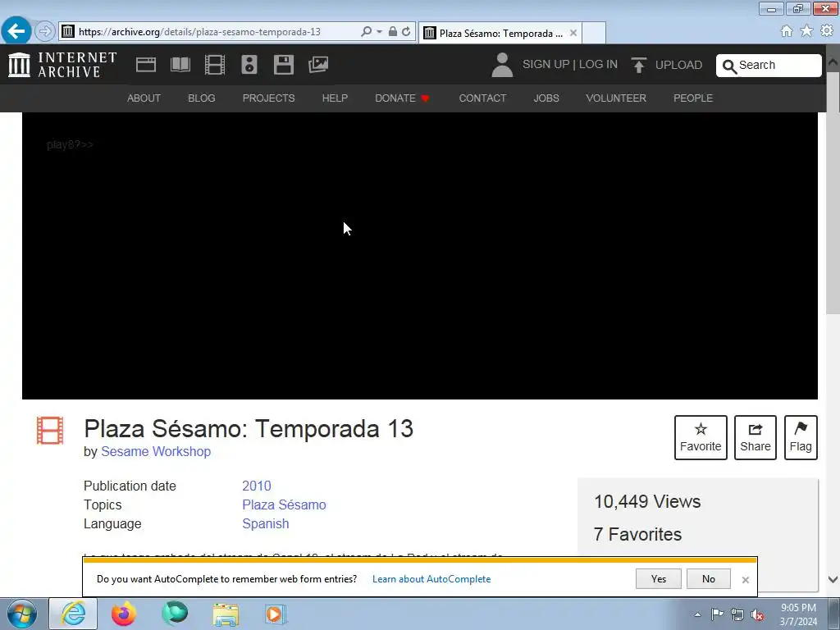Open the VOLUNTEER menu item
The height and width of the screenshot is (630, 840).
[x=616, y=98]
